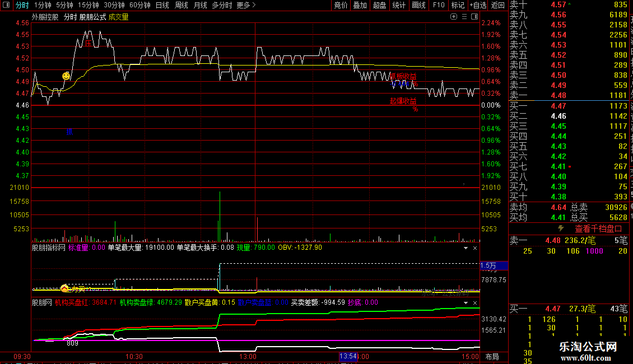The height and width of the screenshot is (364, 633).
Task: Toggle the 叠加 overlay option
Action: [x=360, y=5]
